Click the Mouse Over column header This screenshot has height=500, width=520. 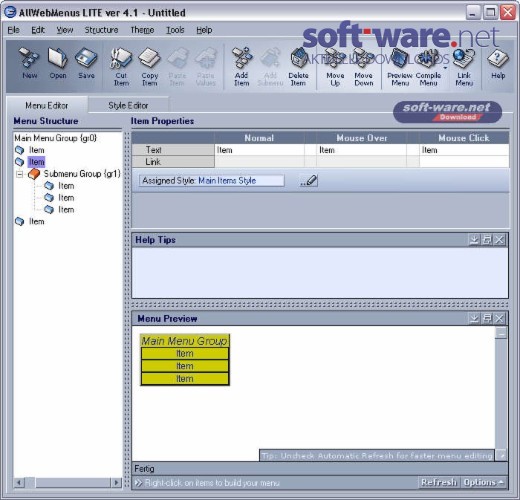[362, 138]
